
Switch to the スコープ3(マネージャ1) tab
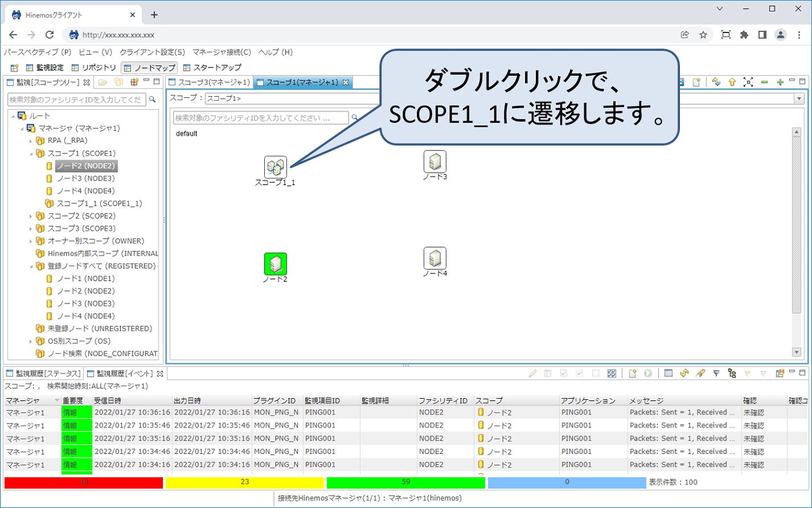[x=209, y=83]
